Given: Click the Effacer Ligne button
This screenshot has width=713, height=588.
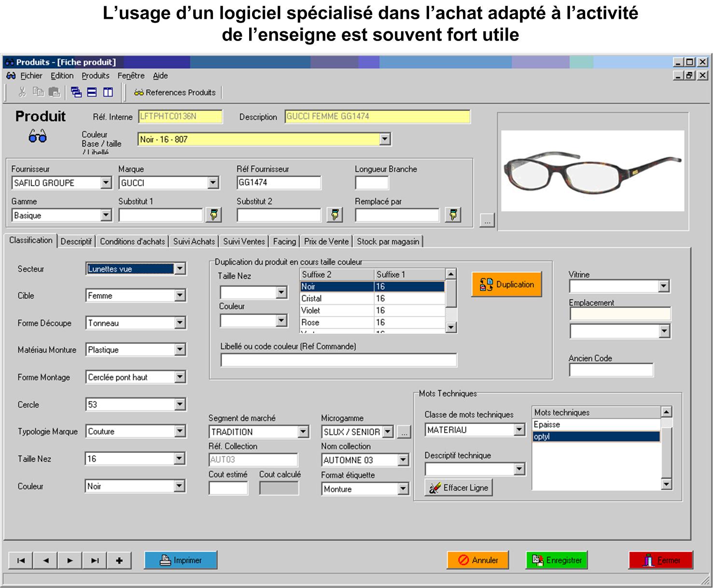Looking at the screenshot, I should pos(459,488).
